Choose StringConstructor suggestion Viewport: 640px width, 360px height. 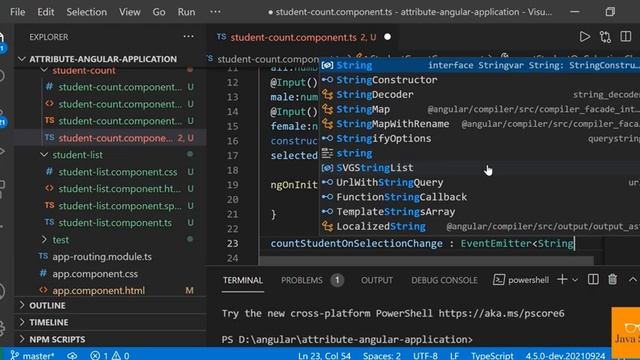pos(479,80)
